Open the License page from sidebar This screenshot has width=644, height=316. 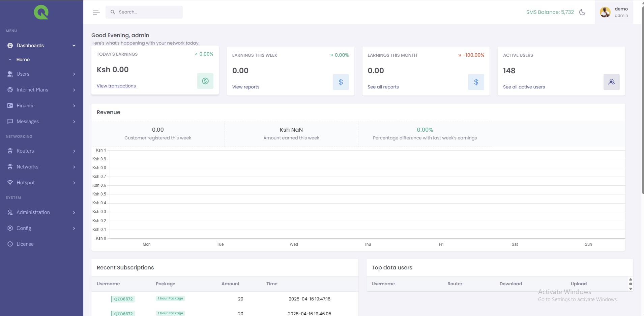(x=25, y=244)
